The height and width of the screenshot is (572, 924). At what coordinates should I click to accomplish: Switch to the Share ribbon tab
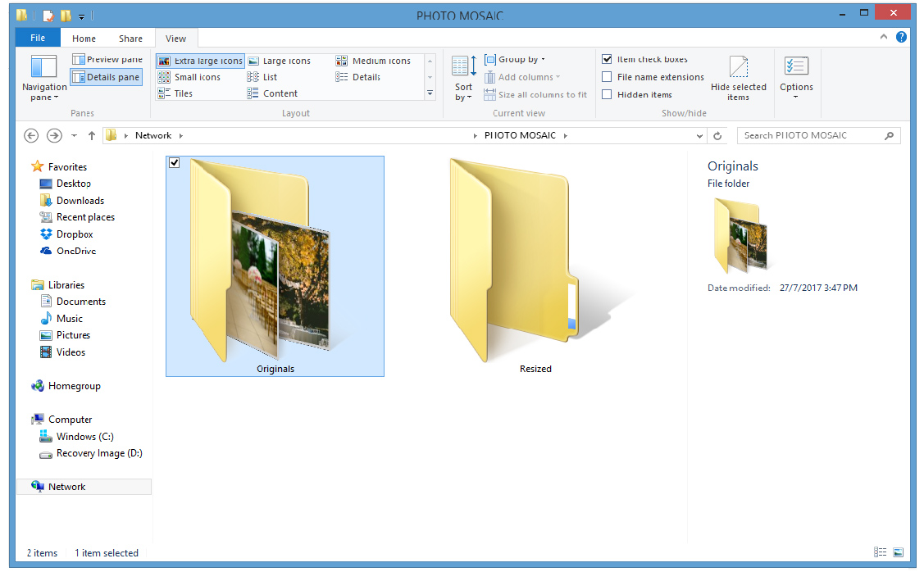[x=130, y=39]
